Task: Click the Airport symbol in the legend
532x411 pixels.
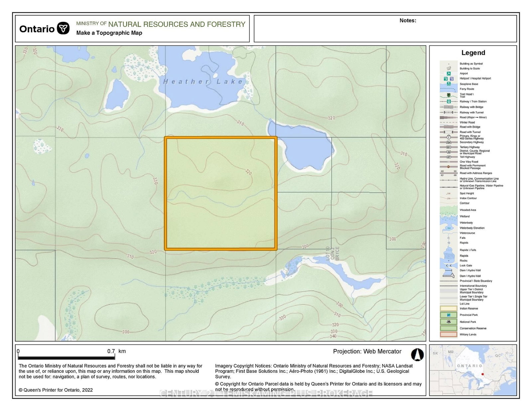Action: [449, 73]
